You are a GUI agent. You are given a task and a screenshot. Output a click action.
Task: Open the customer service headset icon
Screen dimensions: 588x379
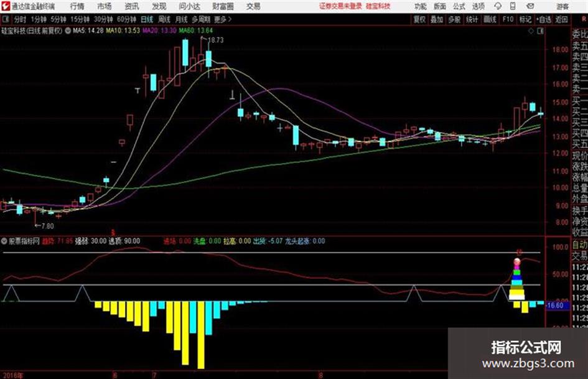pyautogui.click(x=498, y=6)
